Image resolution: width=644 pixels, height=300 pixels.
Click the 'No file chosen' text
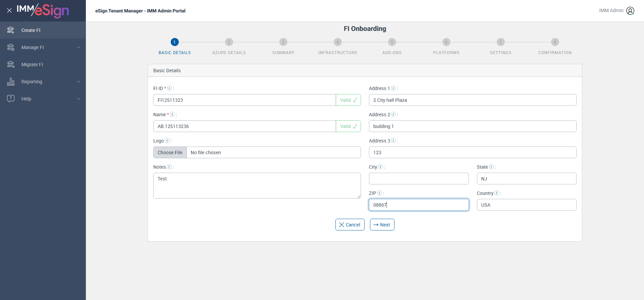(206, 153)
